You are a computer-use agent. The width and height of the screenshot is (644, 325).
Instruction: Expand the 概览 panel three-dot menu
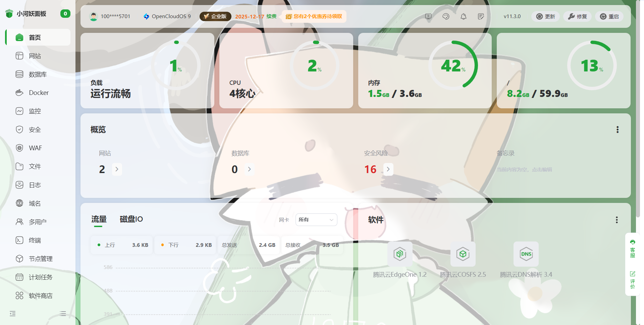pos(617,130)
